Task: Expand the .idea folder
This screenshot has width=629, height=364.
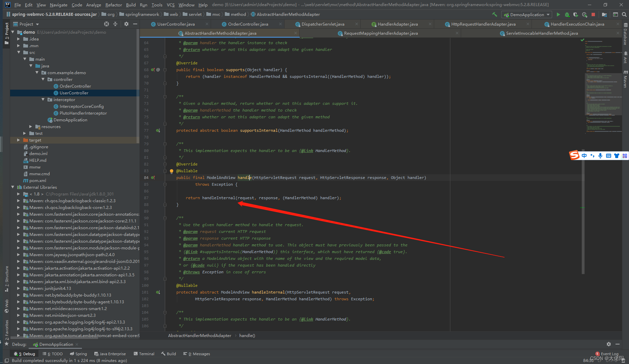Action: click(19, 39)
